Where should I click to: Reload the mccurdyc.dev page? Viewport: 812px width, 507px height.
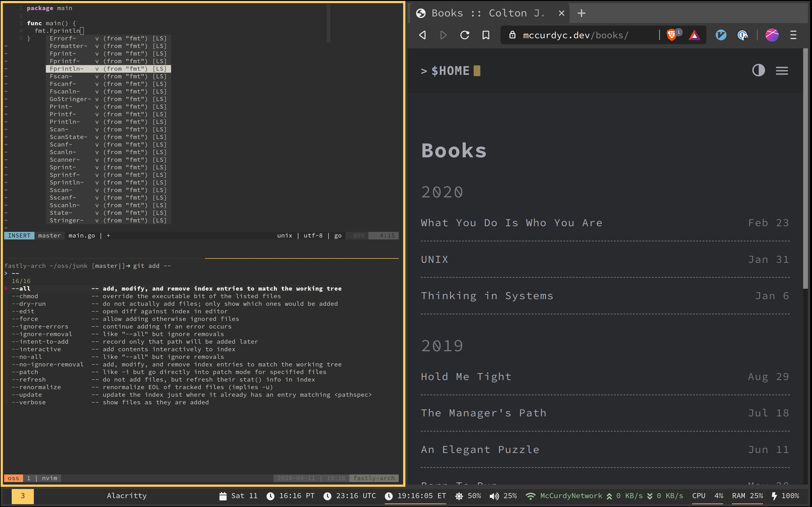coord(464,35)
